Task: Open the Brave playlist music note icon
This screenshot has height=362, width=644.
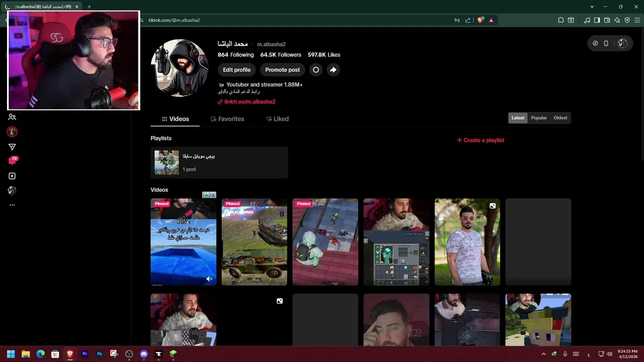Action: tap(587, 20)
